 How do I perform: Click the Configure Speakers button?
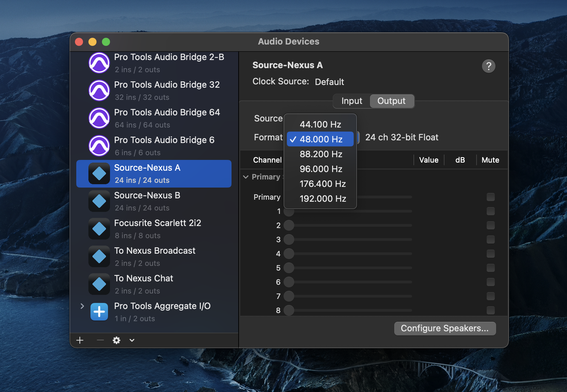click(444, 328)
